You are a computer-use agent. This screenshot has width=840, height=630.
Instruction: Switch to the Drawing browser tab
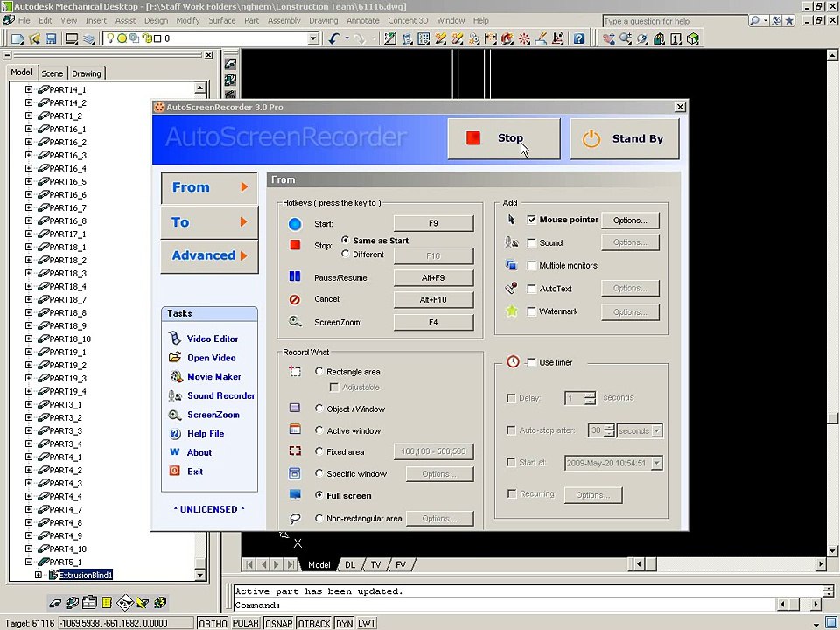pyautogui.click(x=87, y=73)
